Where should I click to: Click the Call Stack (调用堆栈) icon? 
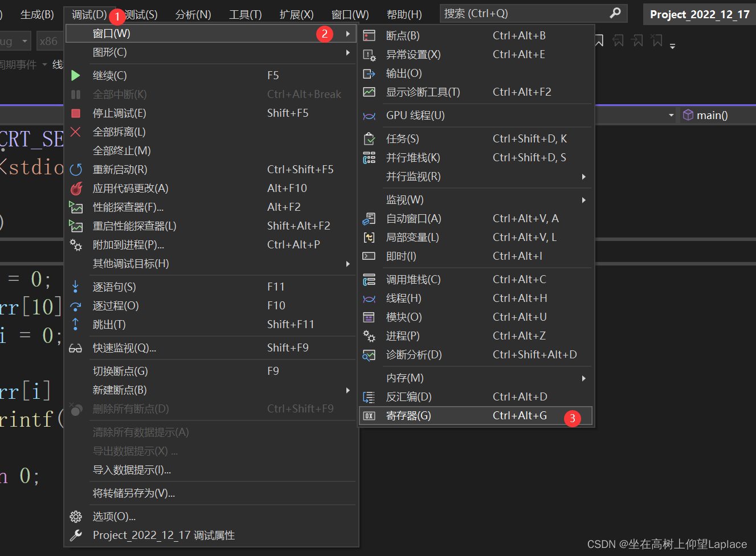369,280
